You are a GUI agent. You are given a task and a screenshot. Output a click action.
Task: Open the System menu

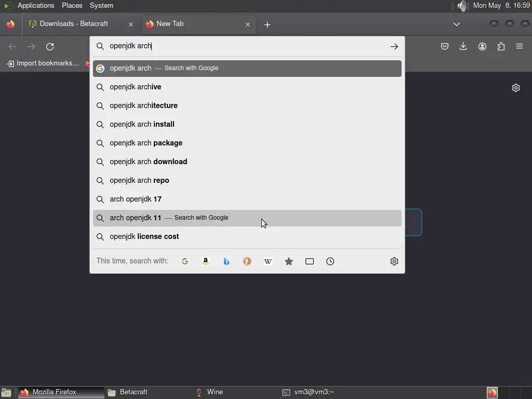pos(101,5)
